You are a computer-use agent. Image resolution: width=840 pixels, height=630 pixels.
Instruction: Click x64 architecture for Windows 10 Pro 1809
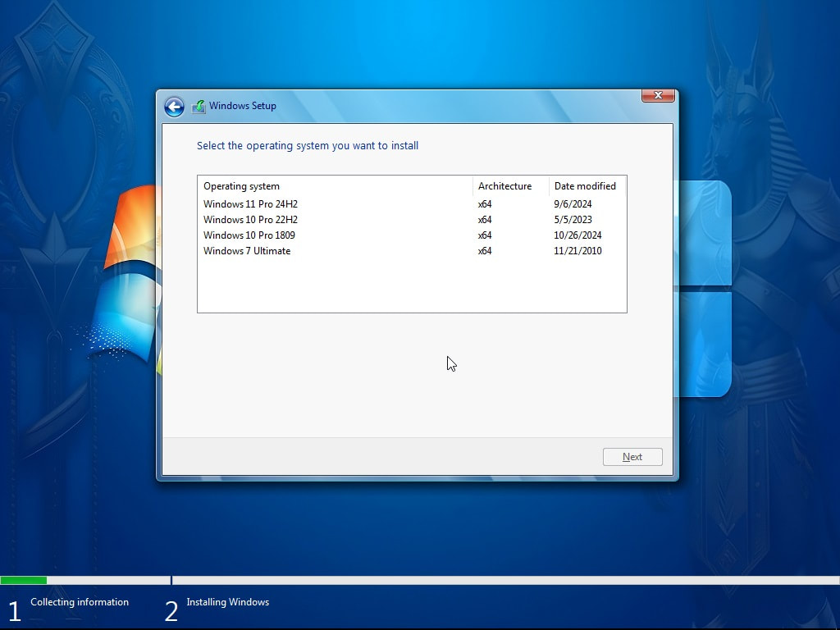pyautogui.click(x=485, y=235)
